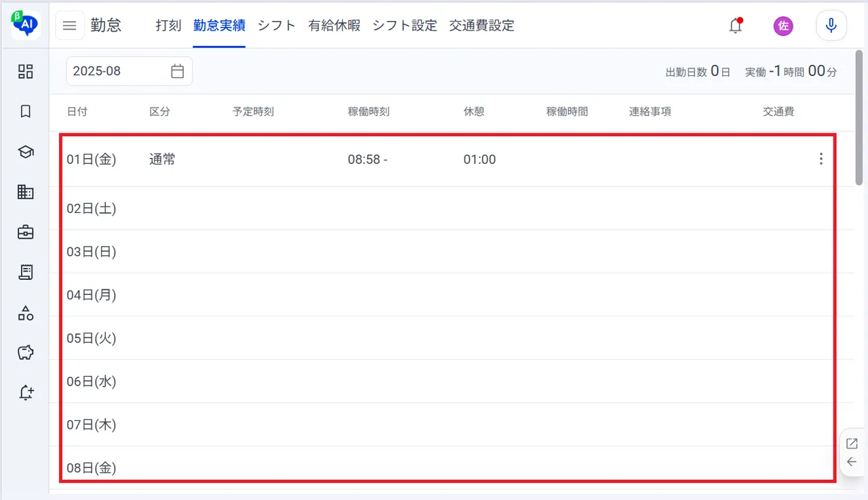The width and height of the screenshot is (868, 500).
Task: Click the 交通費 column header
Action: click(x=778, y=112)
